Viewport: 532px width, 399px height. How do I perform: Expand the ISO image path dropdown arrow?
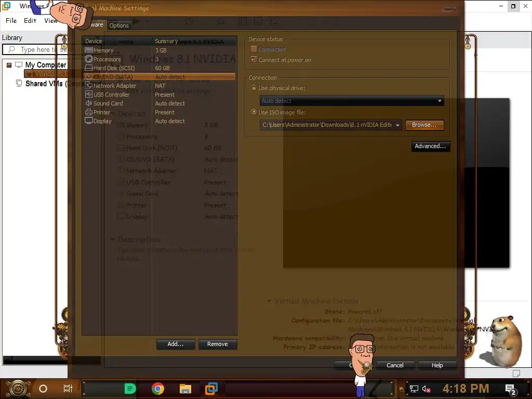coord(397,125)
